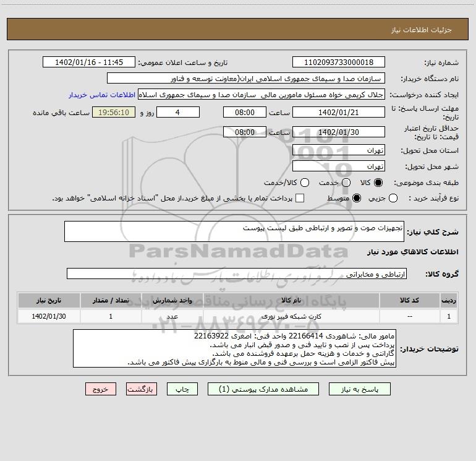This screenshot has height=461, width=476.
Task: Click the unit cell عدد in the table
Action: (x=172, y=316)
